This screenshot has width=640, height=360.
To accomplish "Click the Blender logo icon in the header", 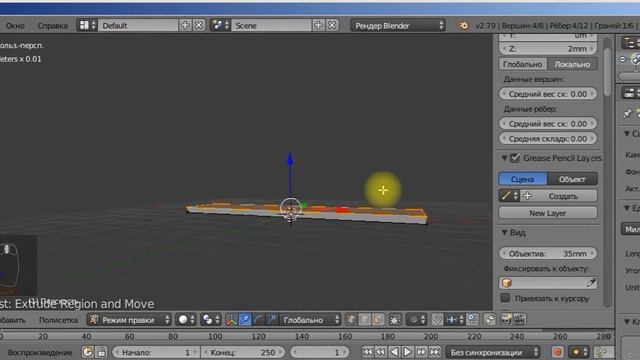I will click(463, 25).
